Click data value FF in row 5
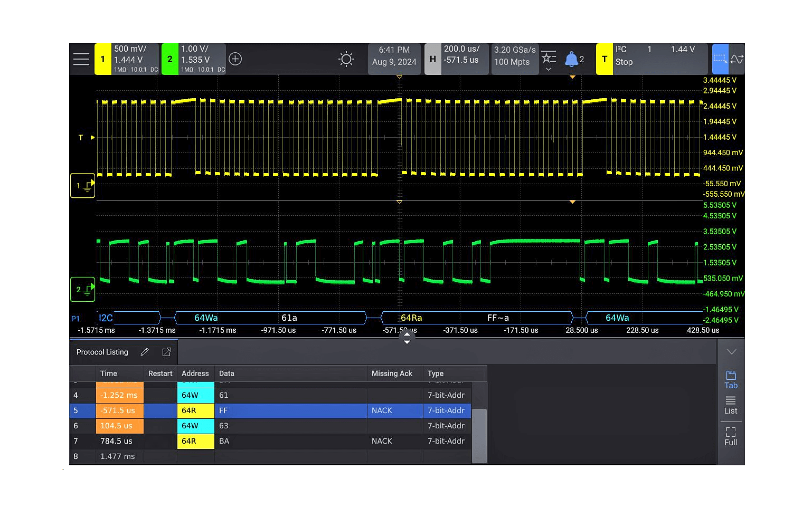The width and height of the screenshot is (812, 508). pos(223,410)
